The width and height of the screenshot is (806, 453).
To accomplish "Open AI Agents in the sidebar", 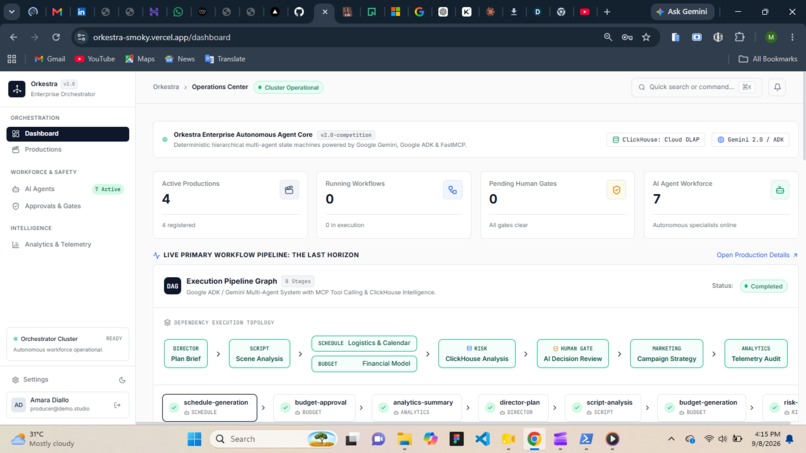I will tap(40, 189).
